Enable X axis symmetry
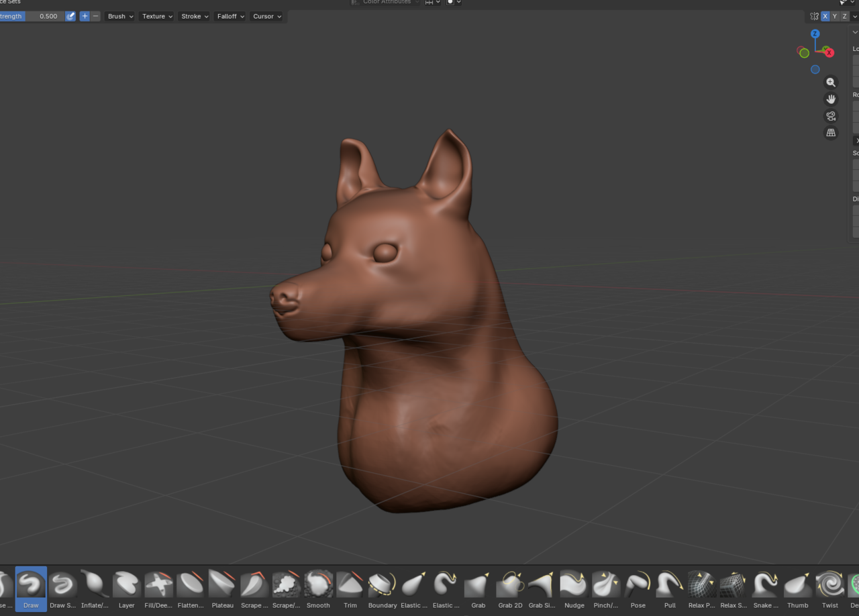The width and height of the screenshot is (859, 616). tap(825, 16)
